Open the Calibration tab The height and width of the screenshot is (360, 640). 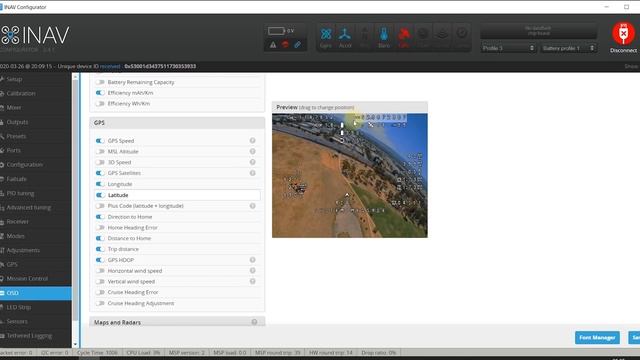(x=36, y=93)
